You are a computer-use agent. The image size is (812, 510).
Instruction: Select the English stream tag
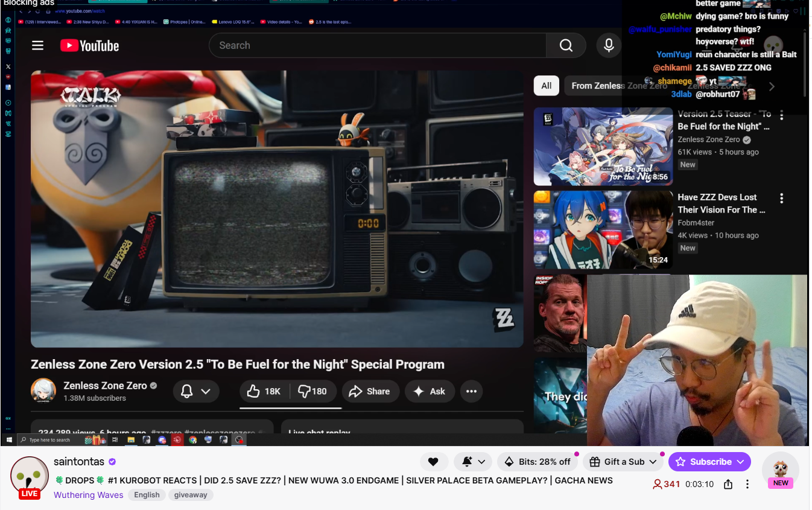pyautogui.click(x=147, y=495)
